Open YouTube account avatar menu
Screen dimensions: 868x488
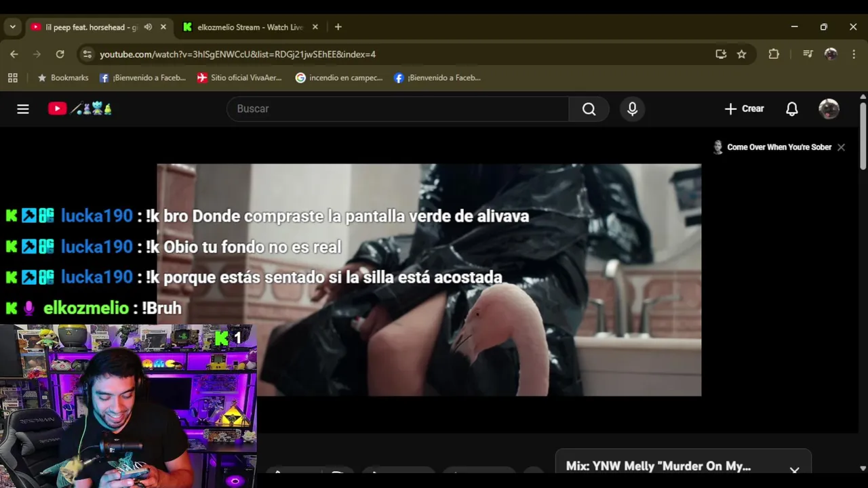[829, 109]
